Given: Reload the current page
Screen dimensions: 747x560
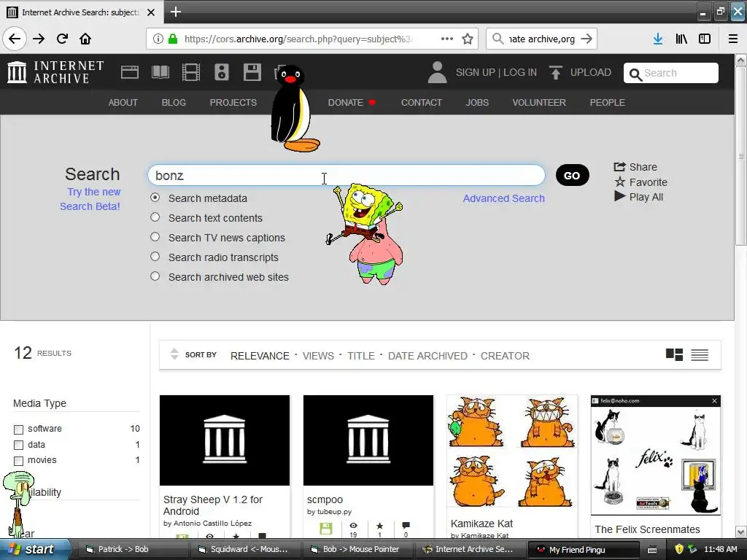Looking at the screenshot, I should 62,39.
